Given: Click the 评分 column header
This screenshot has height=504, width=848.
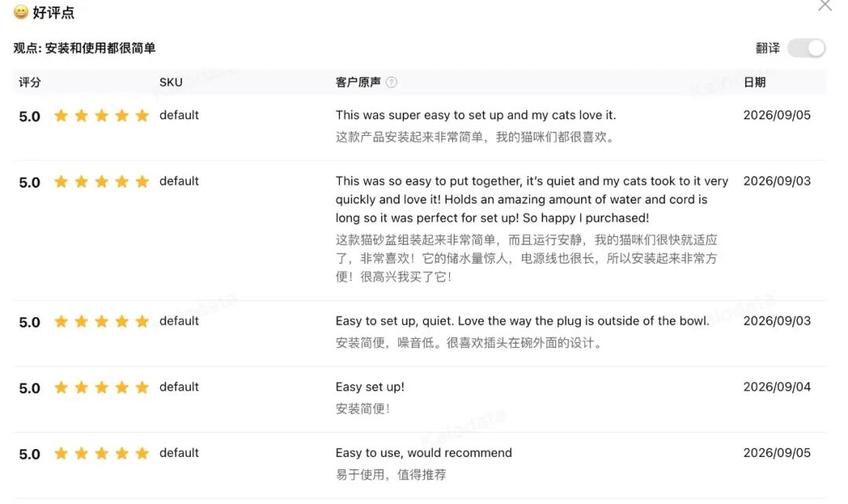Looking at the screenshot, I should point(30,82).
